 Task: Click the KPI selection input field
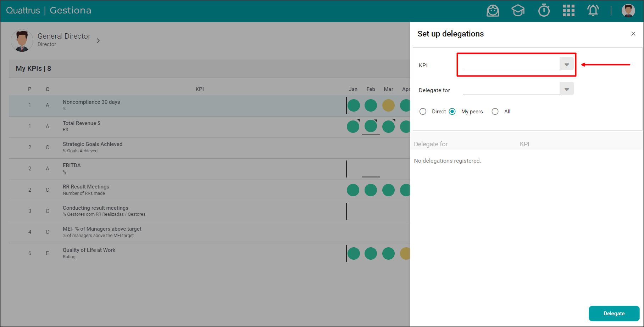tap(511, 64)
